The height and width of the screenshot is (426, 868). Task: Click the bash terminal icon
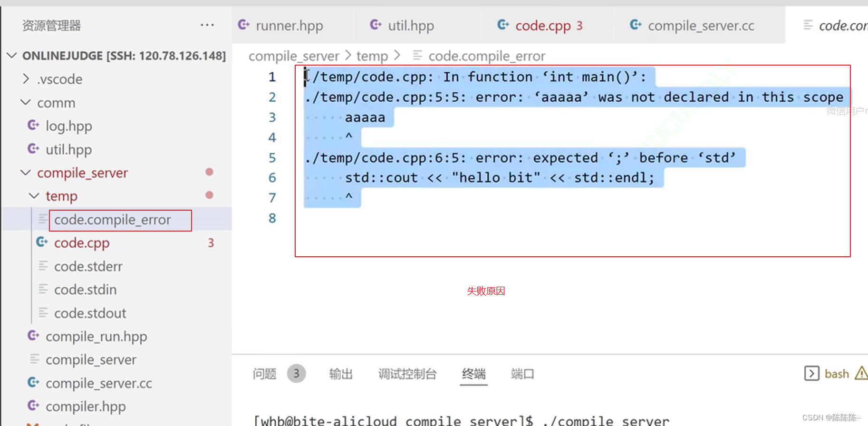(x=811, y=374)
